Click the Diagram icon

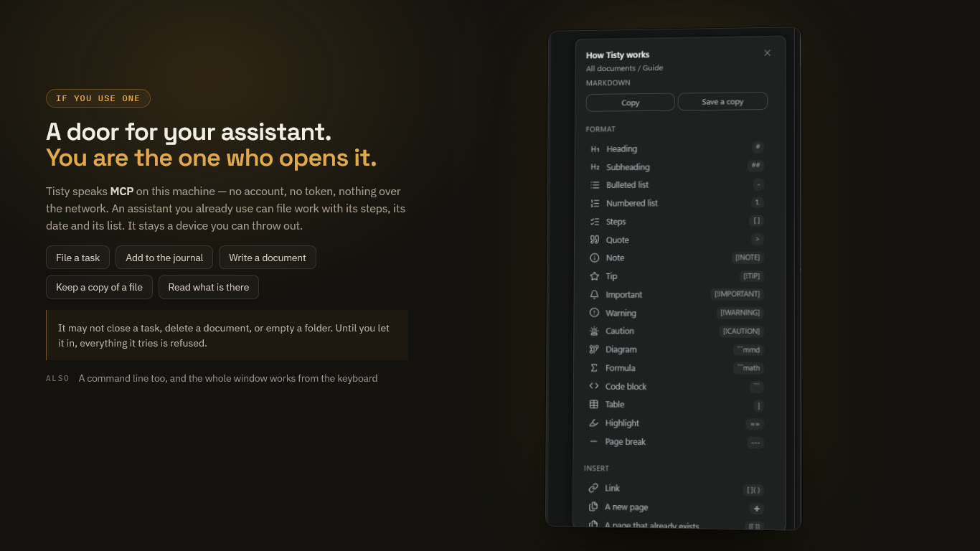[593, 349]
